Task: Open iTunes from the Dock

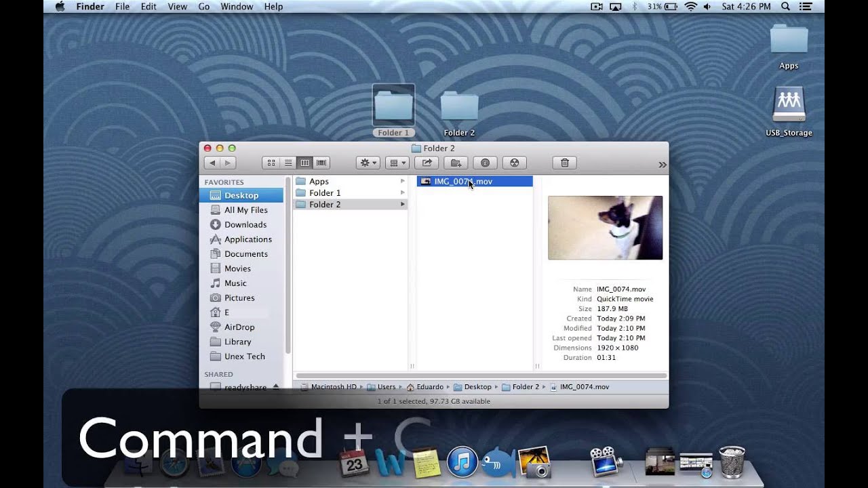Action: pyautogui.click(x=462, y=463)
